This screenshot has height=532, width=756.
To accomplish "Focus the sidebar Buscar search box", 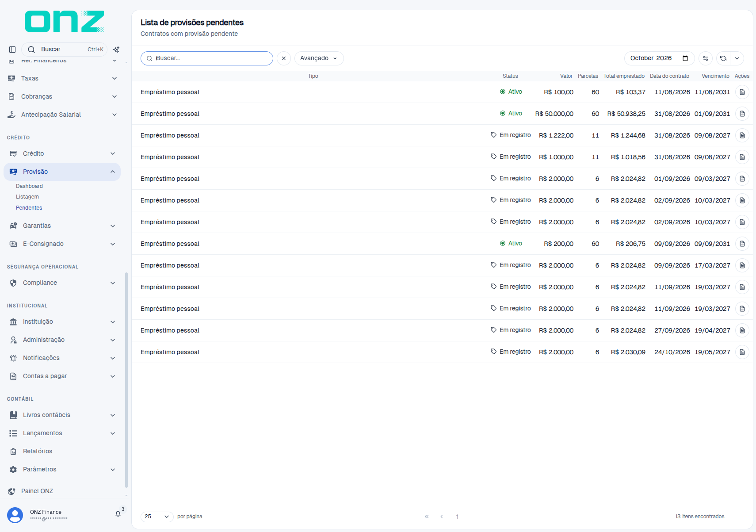I will 65,50.
